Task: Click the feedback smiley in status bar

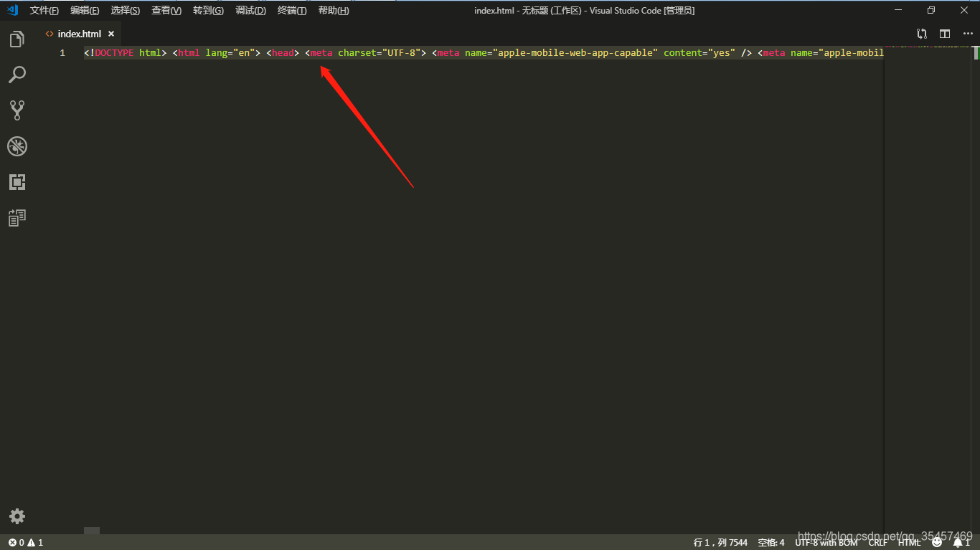Action: (937, 542)
